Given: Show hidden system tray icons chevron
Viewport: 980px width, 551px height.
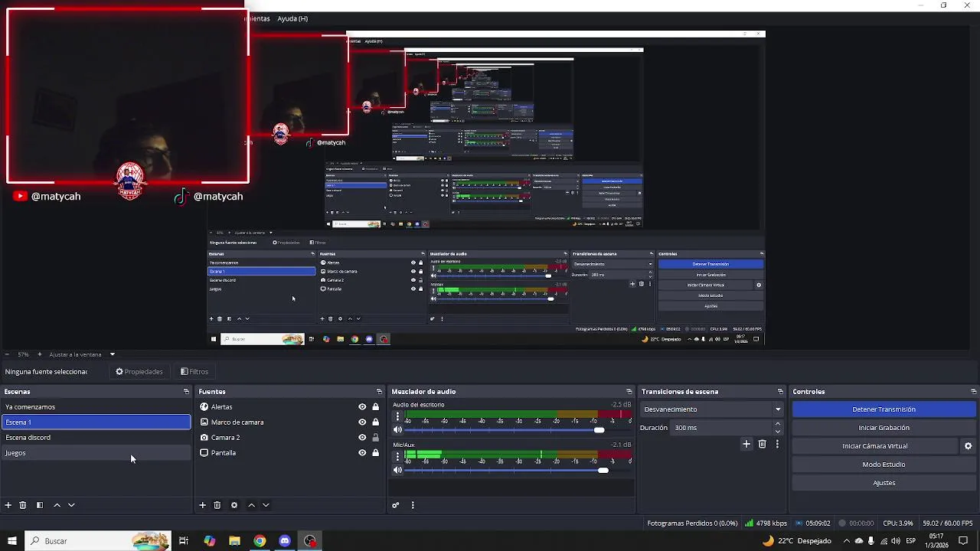Looking at the screenshot, I should (x=846, y=541).
